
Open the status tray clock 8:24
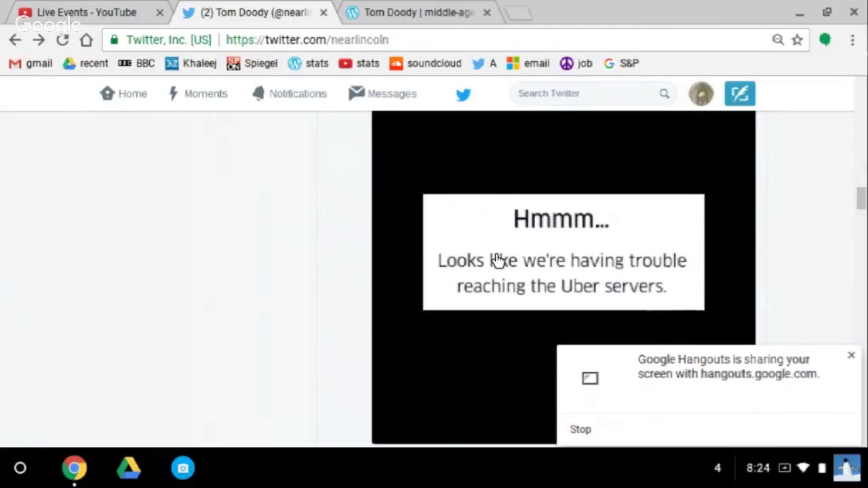758,468
